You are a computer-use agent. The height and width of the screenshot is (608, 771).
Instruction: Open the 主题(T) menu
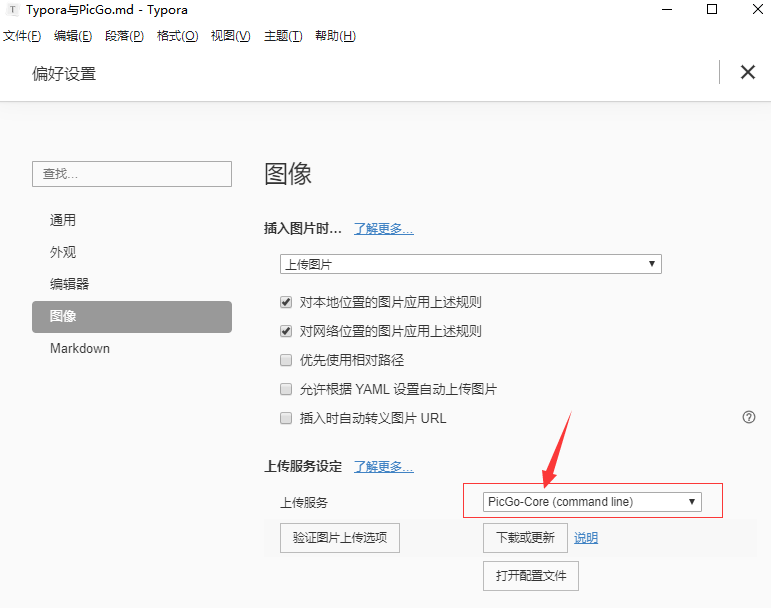pos(283,36)
